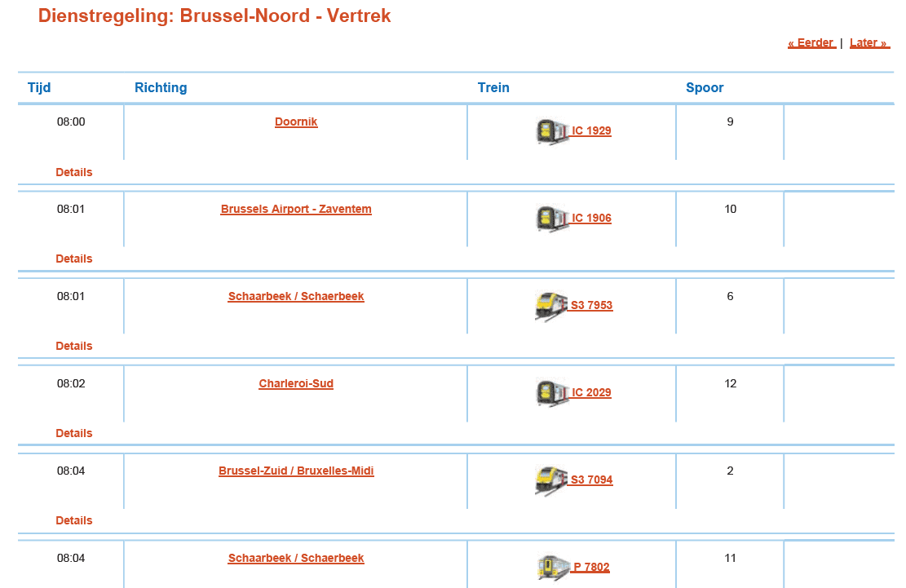The image size is (906, 588).
Task: Click the S3 7094 train icon
Action: [551, 480]
